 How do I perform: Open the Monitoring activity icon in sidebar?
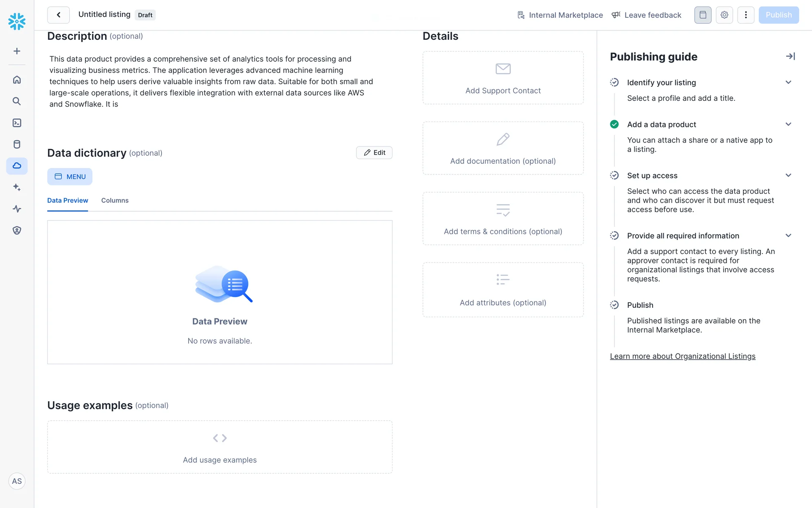[17, 209]
